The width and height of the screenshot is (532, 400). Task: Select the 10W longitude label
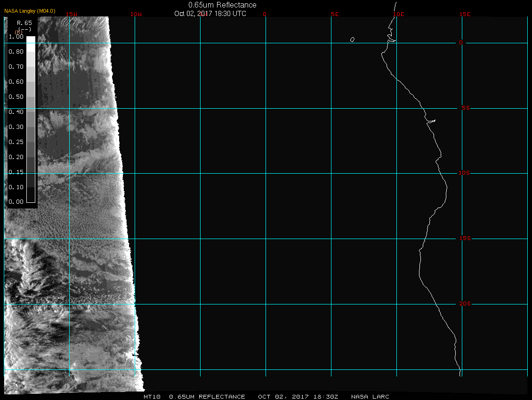(136, 14)
